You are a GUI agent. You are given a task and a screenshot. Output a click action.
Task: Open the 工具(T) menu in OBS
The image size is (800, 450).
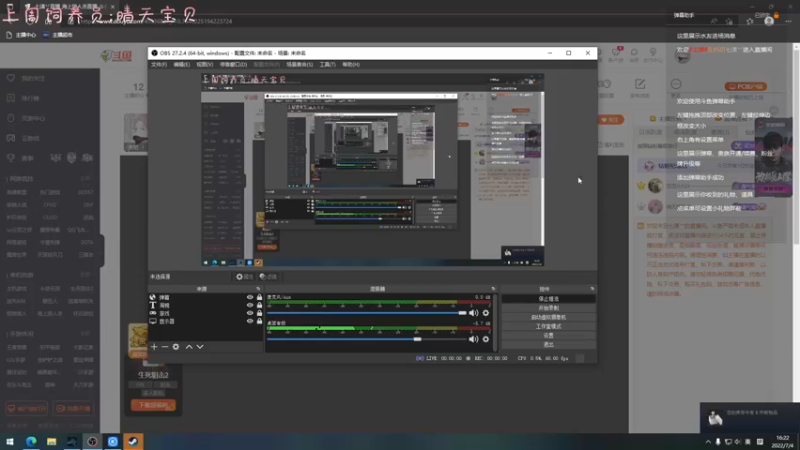click(x=328, y=65)
